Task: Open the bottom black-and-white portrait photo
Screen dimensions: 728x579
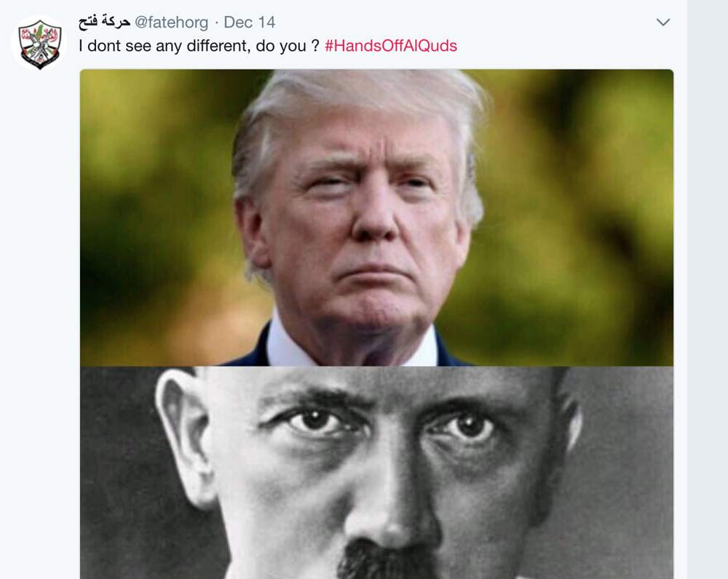Action: 376,473
